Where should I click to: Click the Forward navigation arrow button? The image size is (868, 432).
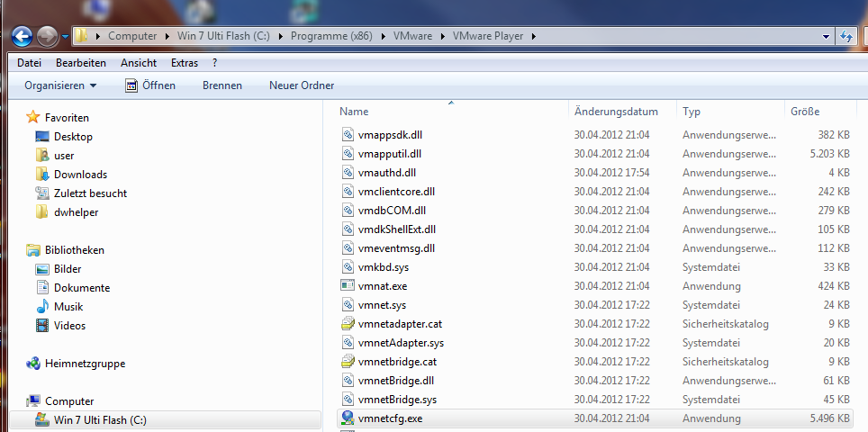tap(48, 37)
